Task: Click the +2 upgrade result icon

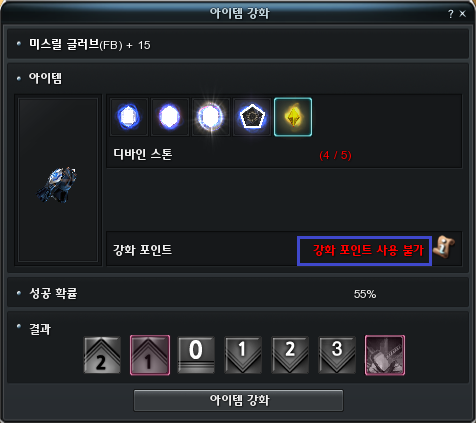Action: [x=102, y=355]
